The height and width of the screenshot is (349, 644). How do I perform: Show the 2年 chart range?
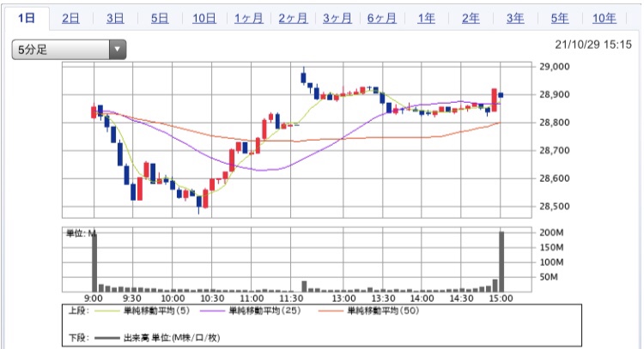click(x=471, y=19)
